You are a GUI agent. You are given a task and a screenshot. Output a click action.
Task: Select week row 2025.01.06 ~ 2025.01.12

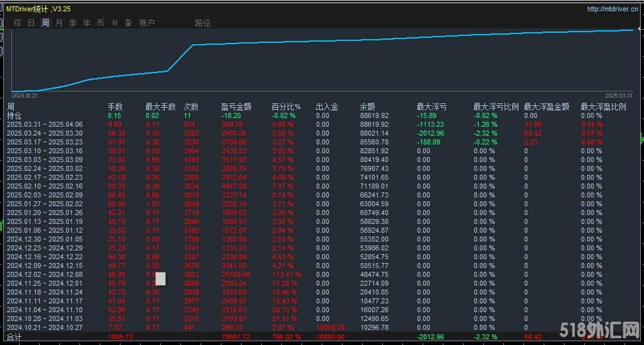coord(45,230)
